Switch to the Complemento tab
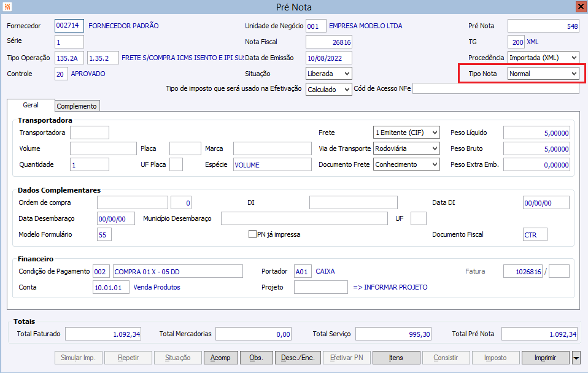The height and width of the screenshot is (373, 588). tap(77, 106)
